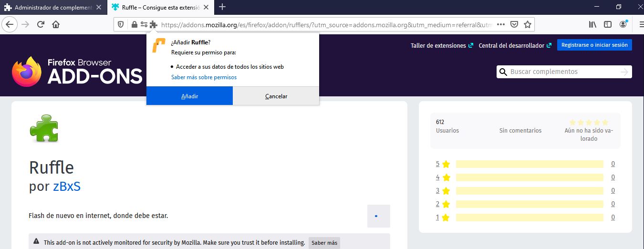Open the Firefox account icon

click(623, 24)
